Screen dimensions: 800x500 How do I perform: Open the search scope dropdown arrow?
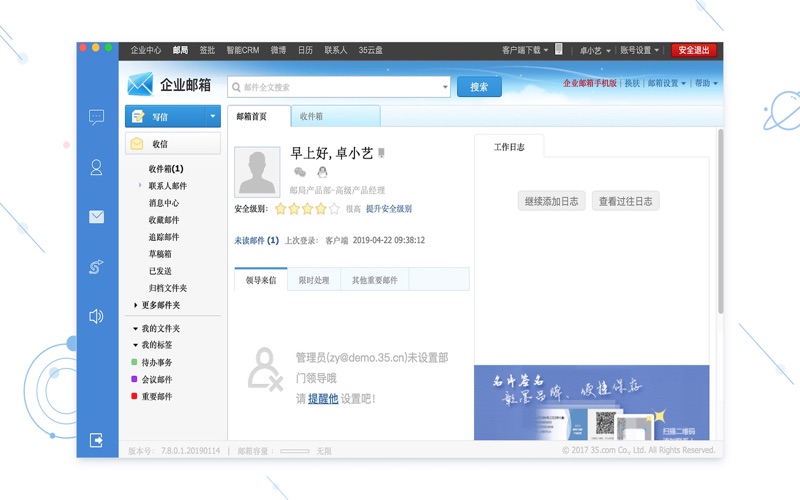click(445, 87)
